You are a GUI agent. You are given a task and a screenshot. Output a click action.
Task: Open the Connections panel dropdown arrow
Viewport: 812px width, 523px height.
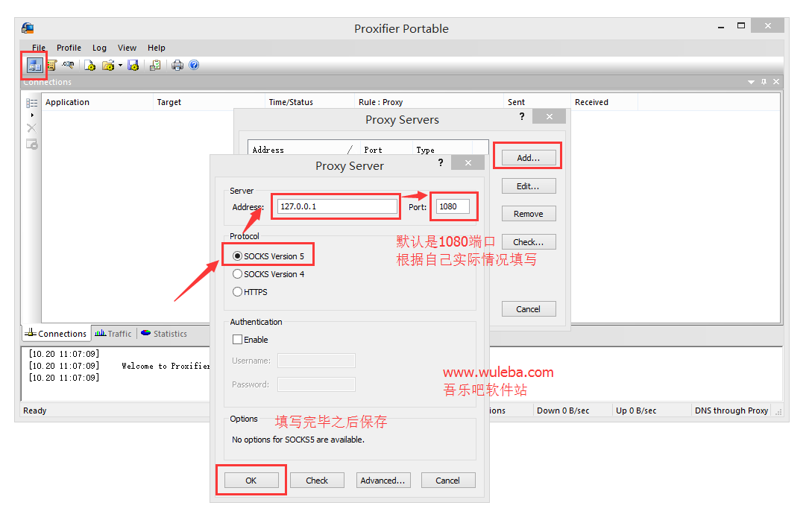[751, 82]
